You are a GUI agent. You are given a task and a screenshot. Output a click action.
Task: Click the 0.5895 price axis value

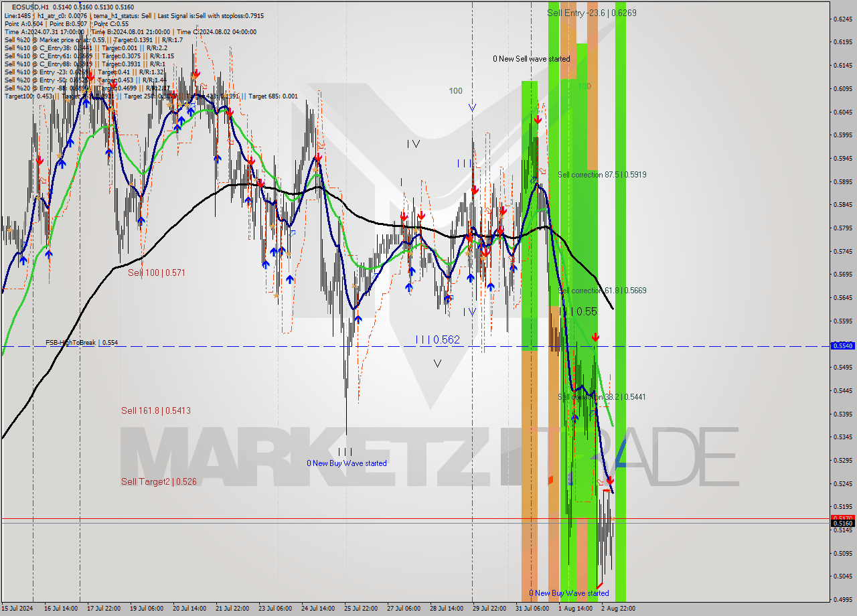(842, 181)
